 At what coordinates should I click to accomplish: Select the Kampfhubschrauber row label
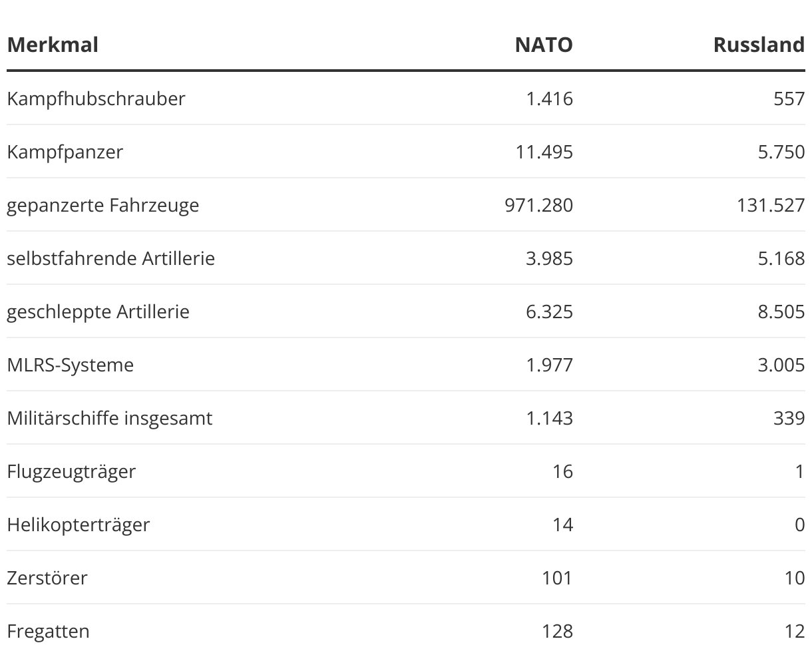[96, 99]
